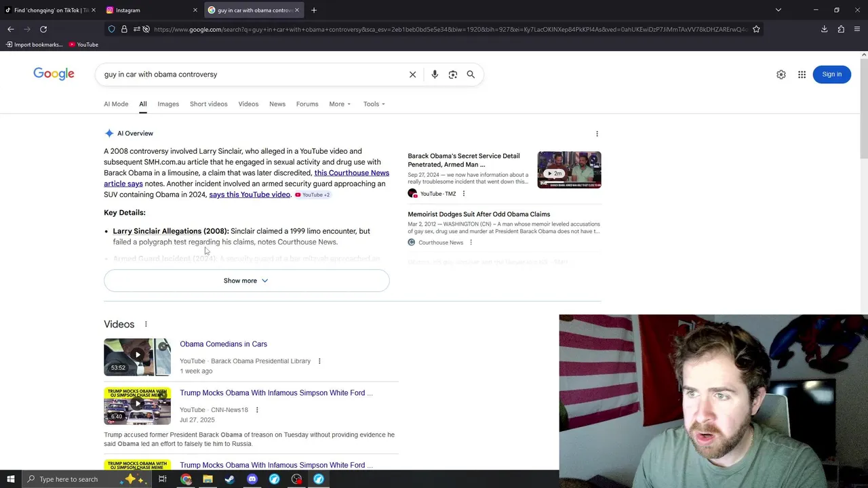Open options for the CNN-News18 video result

[257, 410]
